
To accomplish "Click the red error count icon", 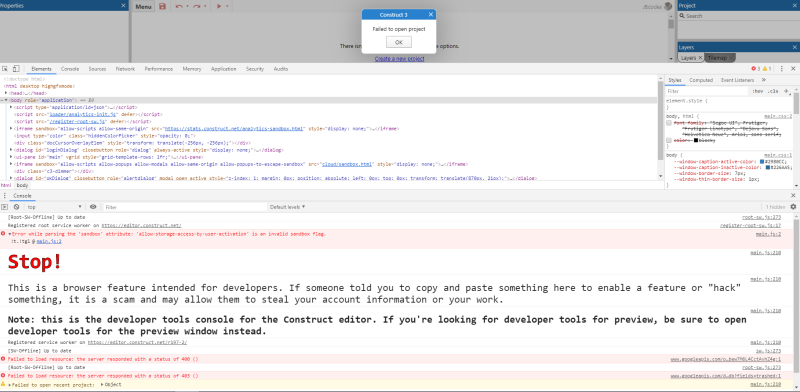I will tap(755, 69).
